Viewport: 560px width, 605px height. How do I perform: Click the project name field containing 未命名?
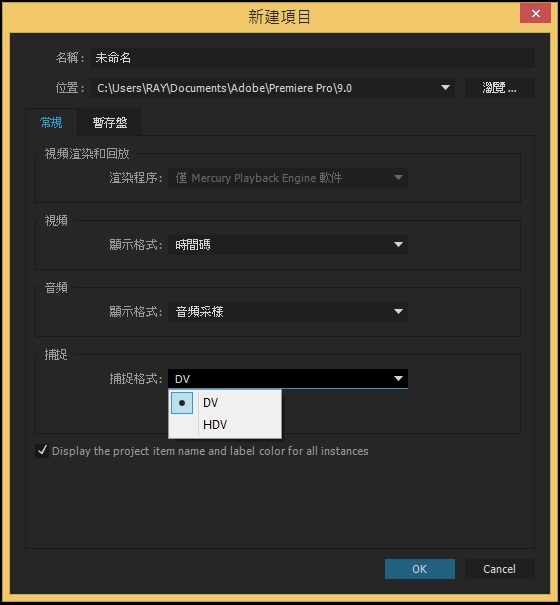click(x=312, y=58)
